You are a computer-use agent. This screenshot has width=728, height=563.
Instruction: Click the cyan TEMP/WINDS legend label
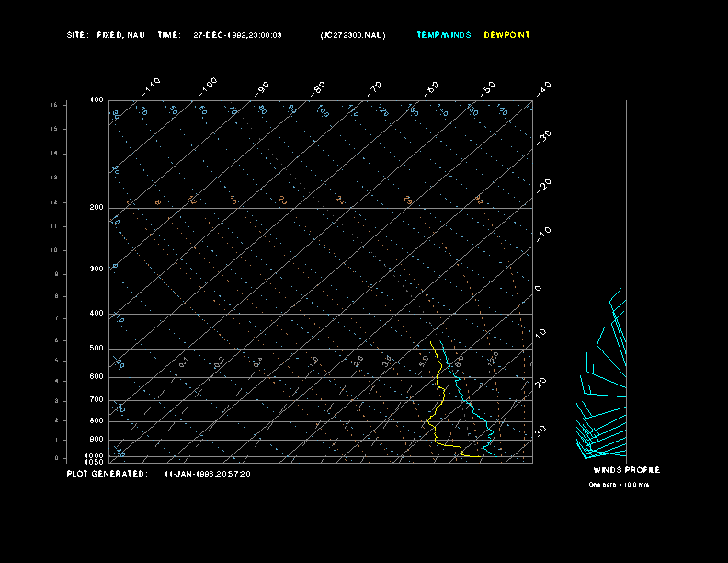pyautogui.click(x=443, y=35)
